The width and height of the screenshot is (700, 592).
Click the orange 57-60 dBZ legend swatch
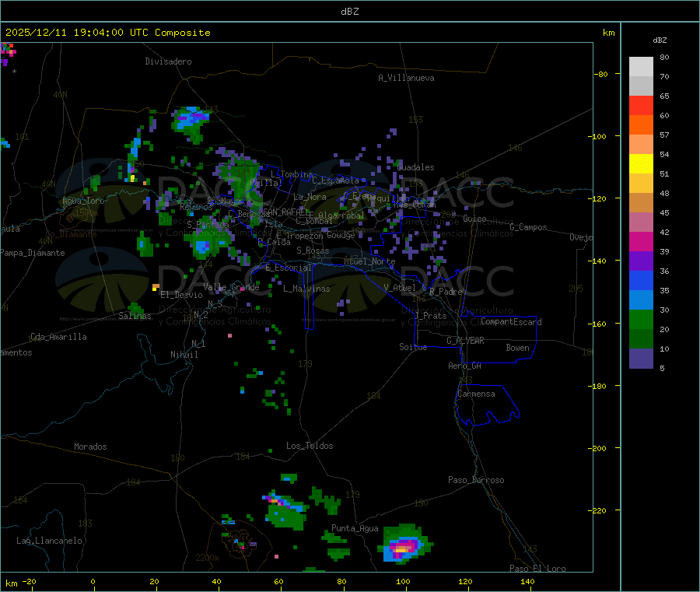tap(641, 124)
